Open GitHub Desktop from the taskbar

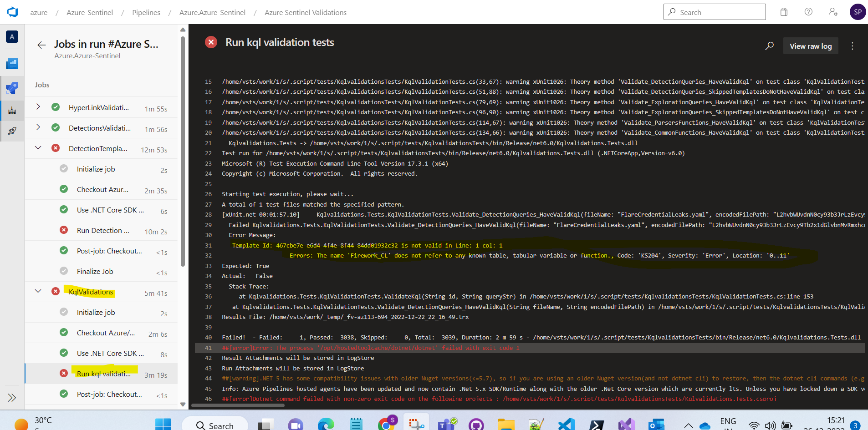point(476,425)
